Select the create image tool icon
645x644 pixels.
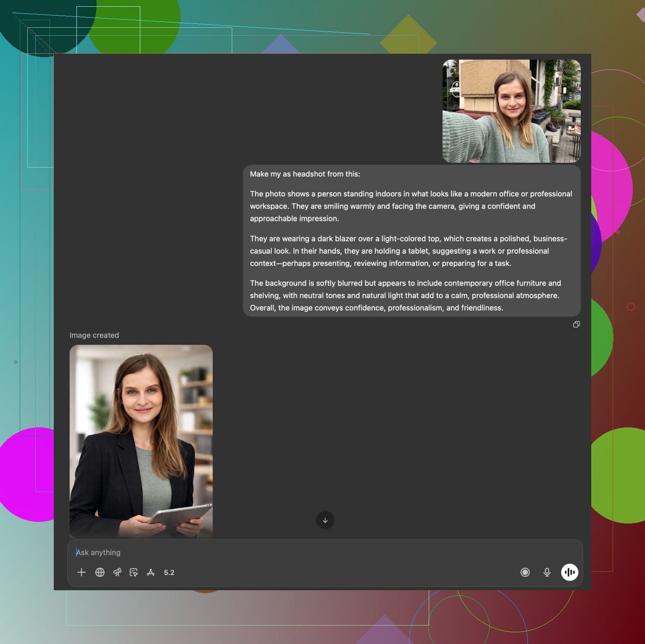tap(134, 572)
